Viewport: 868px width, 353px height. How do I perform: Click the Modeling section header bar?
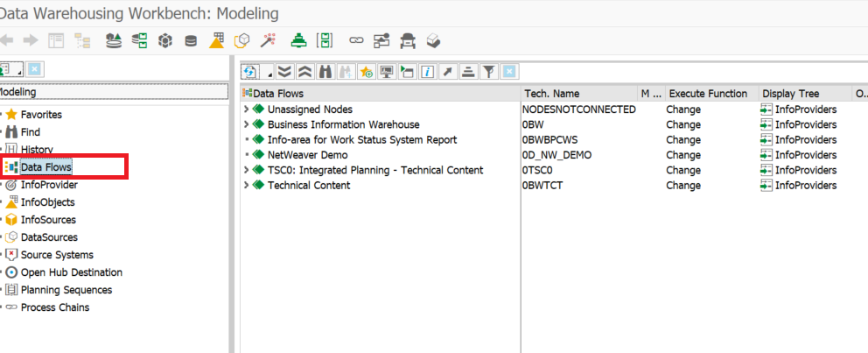click(x=112, y=92)
